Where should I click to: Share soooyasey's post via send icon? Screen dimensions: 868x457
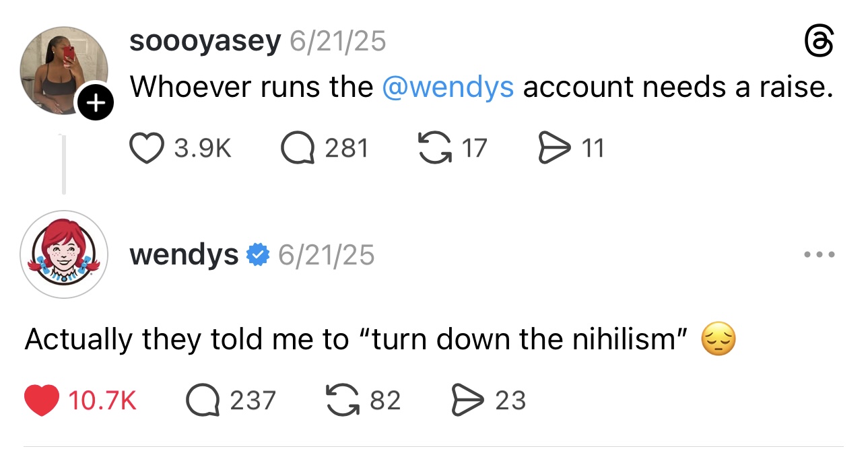click(553, 147)
